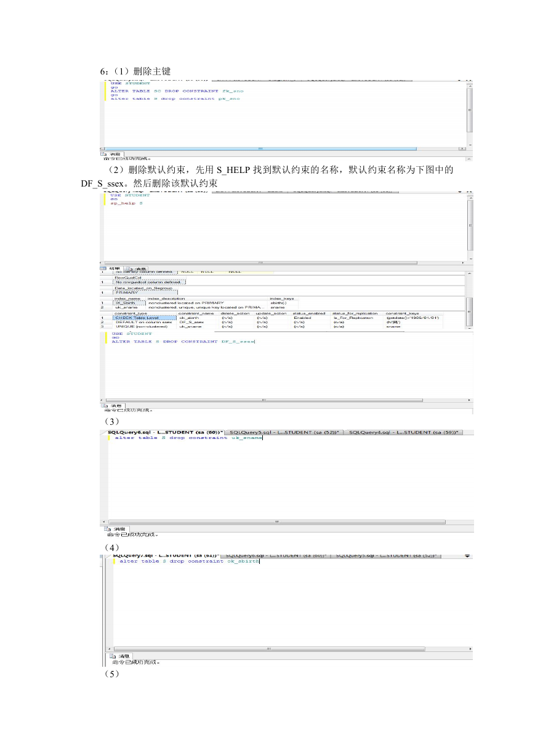This screenshot has height=756, width=535.
Task: Open the 消息 tab below the DF_S_ssex query
Action: click(113, 406)
